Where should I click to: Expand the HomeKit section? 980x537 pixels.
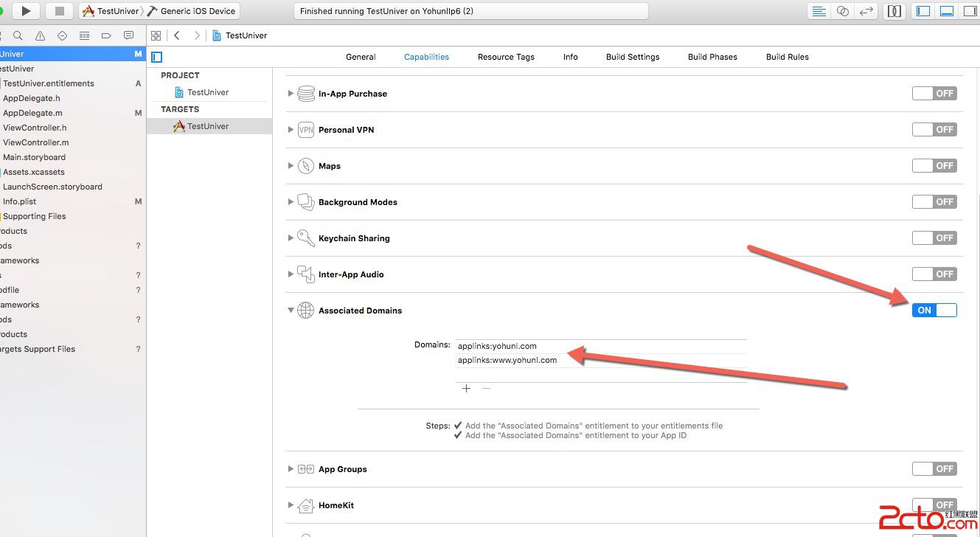[x=291, y=505]
